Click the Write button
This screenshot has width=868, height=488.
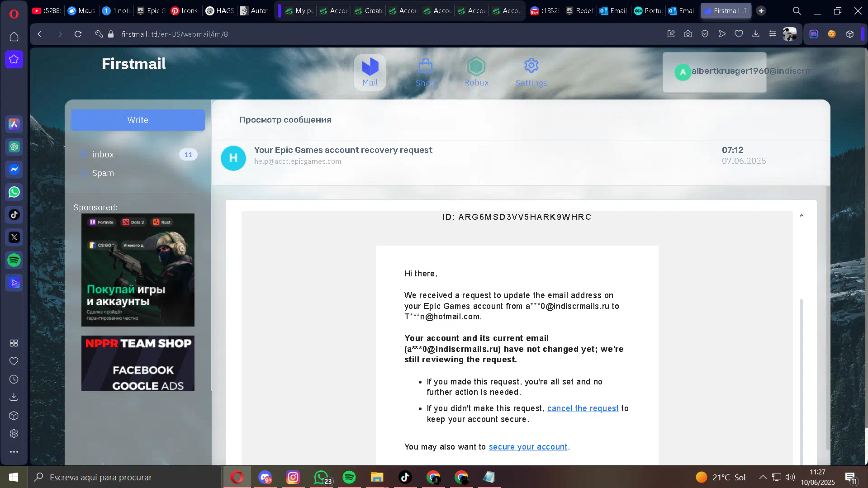tap(138, 120)
